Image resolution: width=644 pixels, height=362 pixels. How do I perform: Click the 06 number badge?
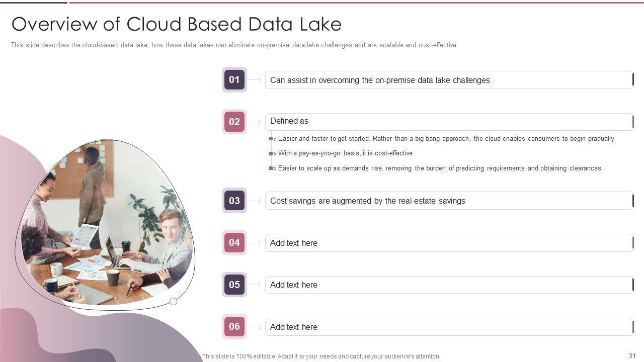click(x=234, y=326)
